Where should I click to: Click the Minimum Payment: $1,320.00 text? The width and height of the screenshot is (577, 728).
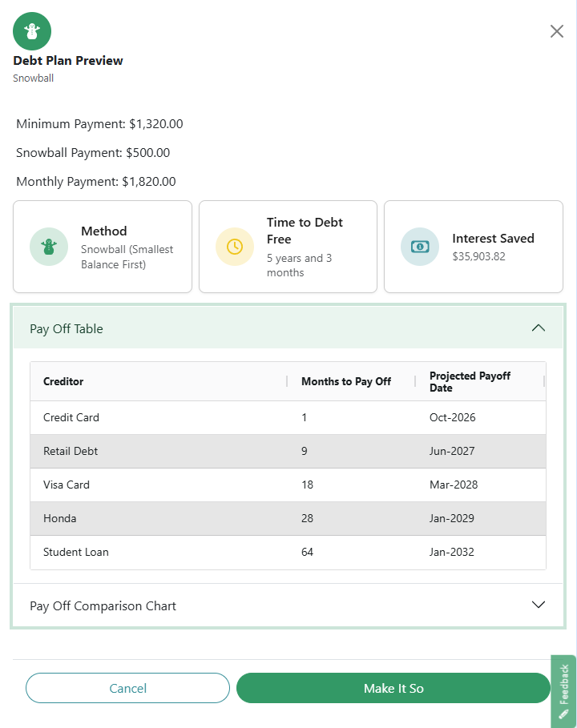[99, 124]
